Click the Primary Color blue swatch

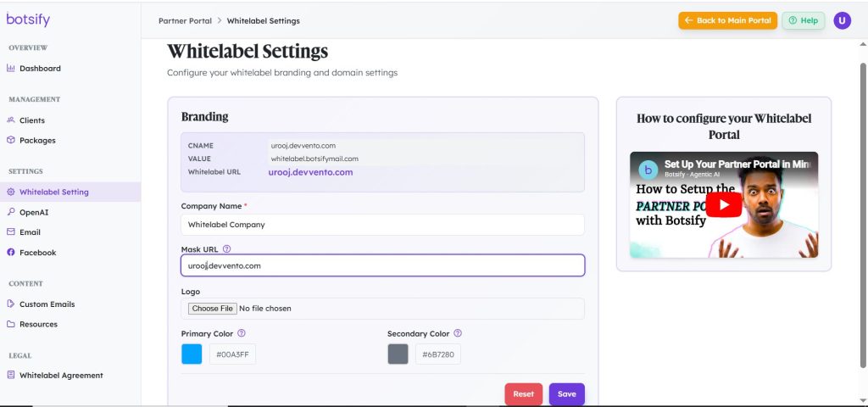point(192,354)
